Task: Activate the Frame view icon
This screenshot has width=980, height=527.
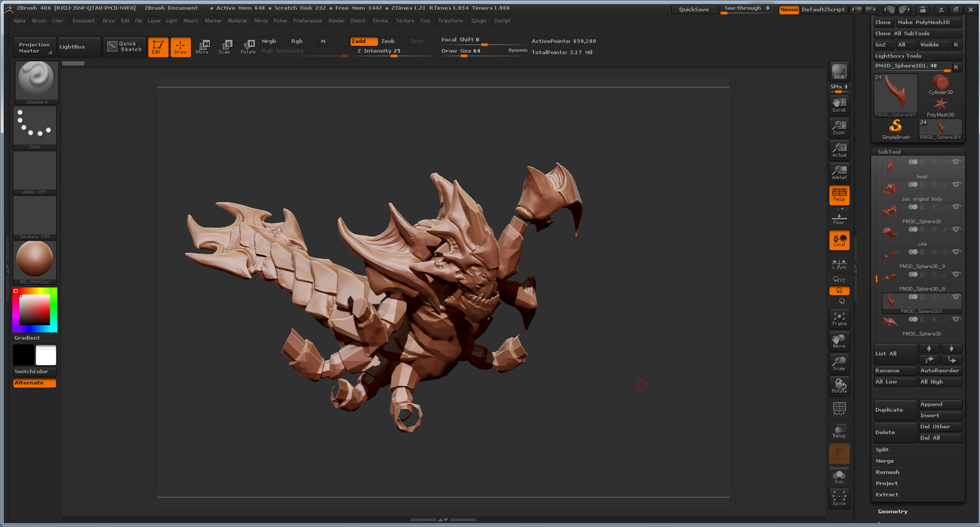Action: (x=839, y=318)
